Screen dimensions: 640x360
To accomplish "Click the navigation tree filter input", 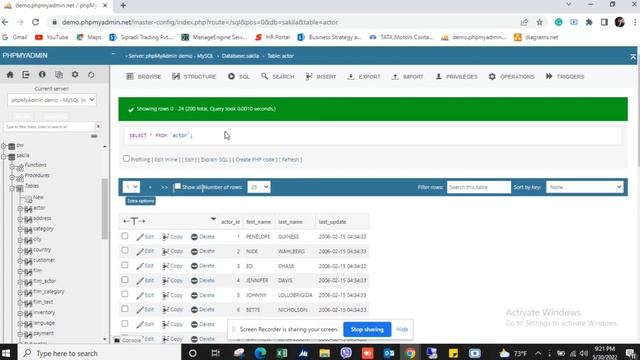I will pyautogui.click(x=49, y=127).
